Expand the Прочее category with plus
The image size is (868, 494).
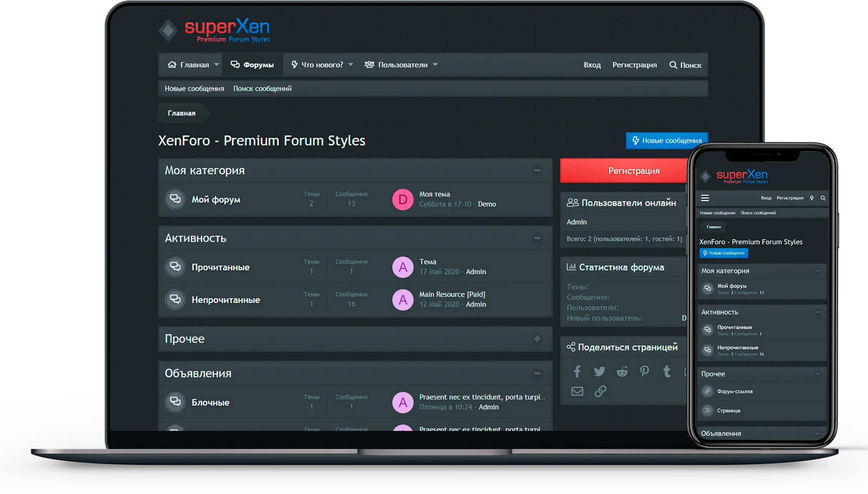[537, 339]
